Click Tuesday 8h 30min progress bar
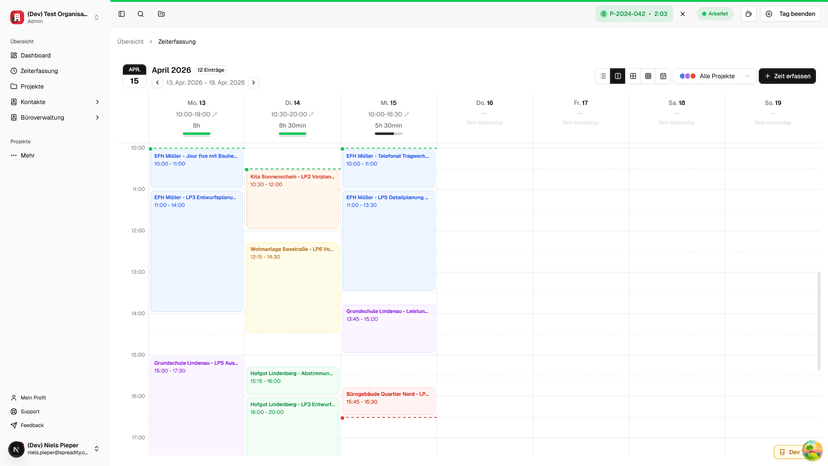828x466 pixels. 293,134
